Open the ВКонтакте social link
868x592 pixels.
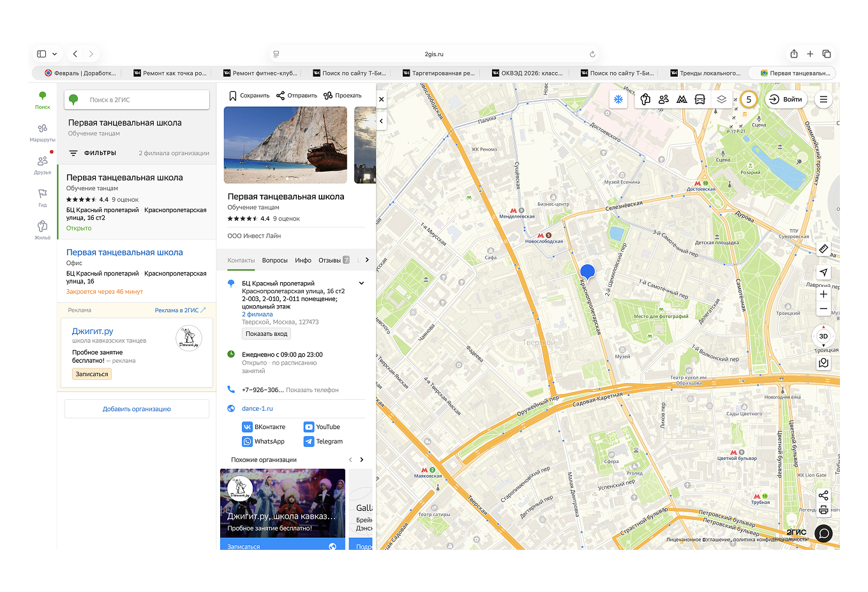pos(264,427)
